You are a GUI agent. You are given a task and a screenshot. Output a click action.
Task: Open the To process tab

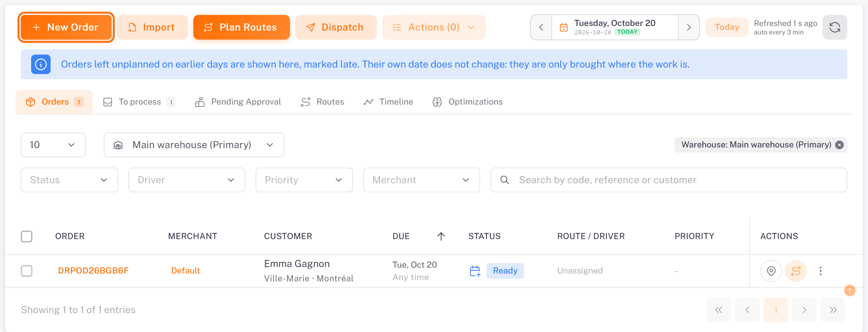pos(139,102)
